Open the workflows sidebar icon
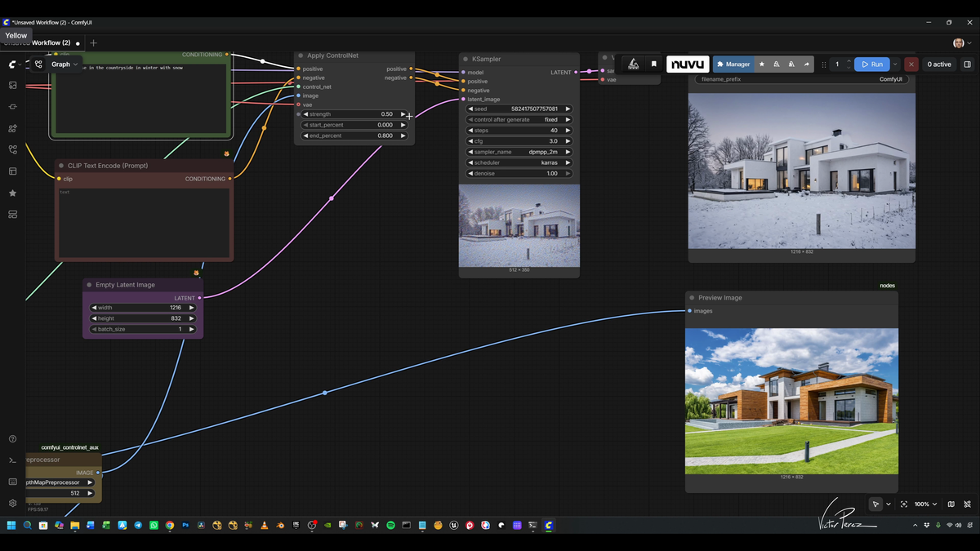This screenshot has height=551, width=980. [12, 150]
